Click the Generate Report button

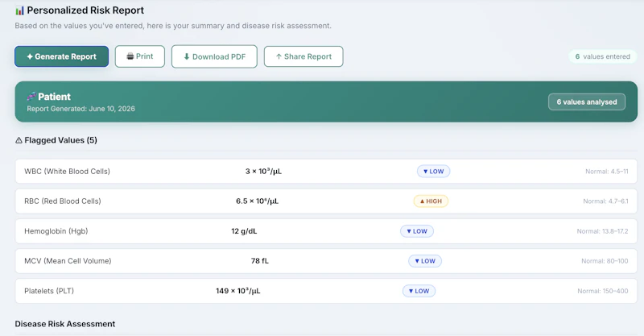(62, 56)
